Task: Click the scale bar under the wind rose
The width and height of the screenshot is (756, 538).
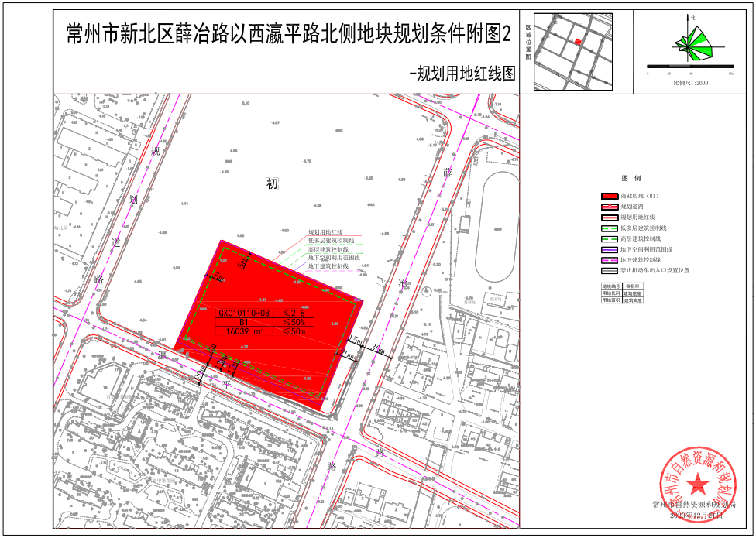Action: 690,66
